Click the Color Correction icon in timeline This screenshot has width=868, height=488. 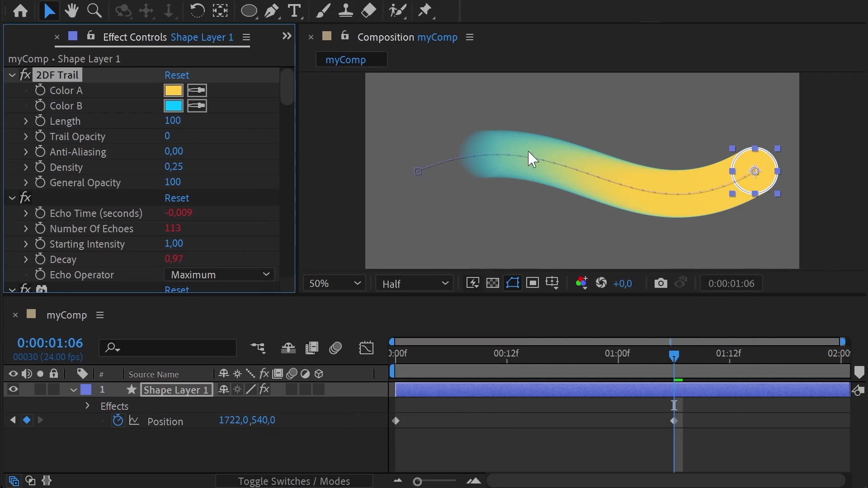pyautogui.click(x=305, y=374)
